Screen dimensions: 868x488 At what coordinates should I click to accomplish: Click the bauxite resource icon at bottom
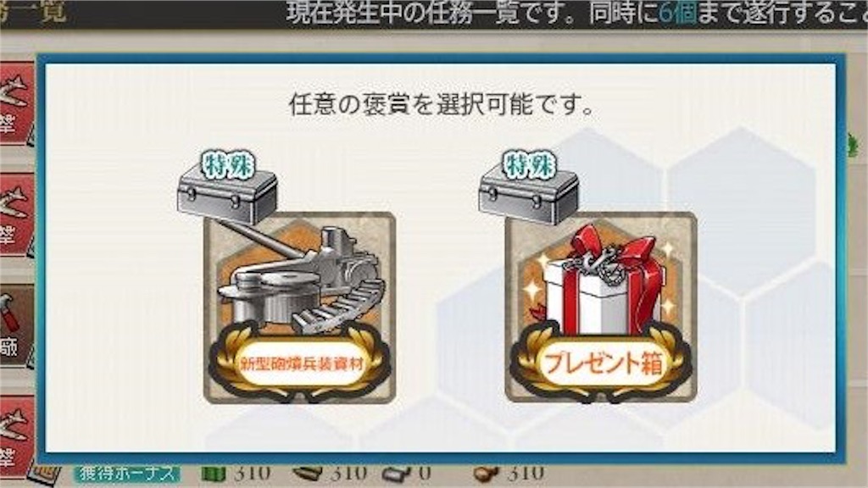487,474
